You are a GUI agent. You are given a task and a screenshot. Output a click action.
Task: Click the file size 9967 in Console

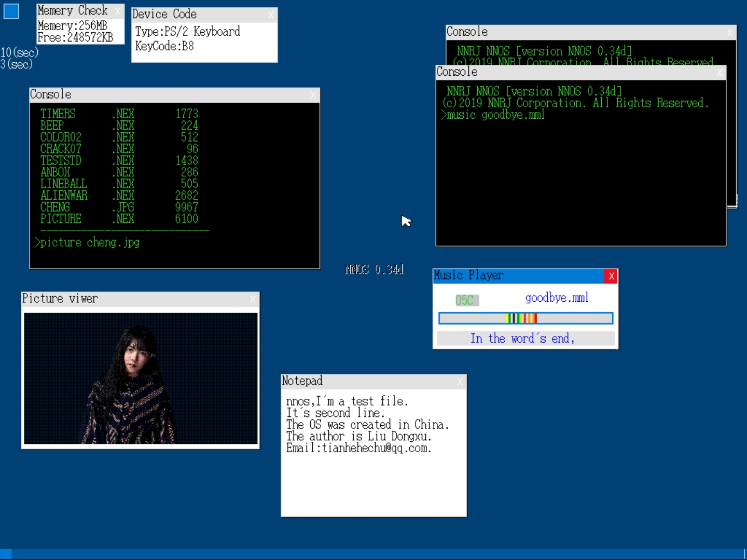click(x=187, y=207)
